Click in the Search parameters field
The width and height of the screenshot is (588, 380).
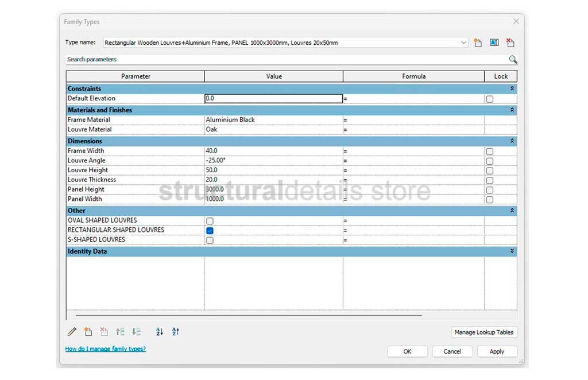click(287, 60)
